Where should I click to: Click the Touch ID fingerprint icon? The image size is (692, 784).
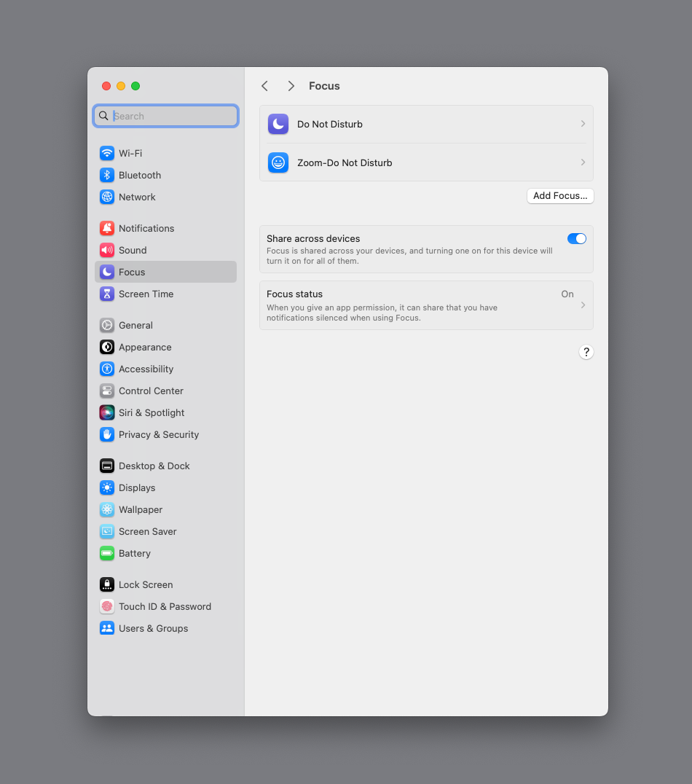click(107, 606)
